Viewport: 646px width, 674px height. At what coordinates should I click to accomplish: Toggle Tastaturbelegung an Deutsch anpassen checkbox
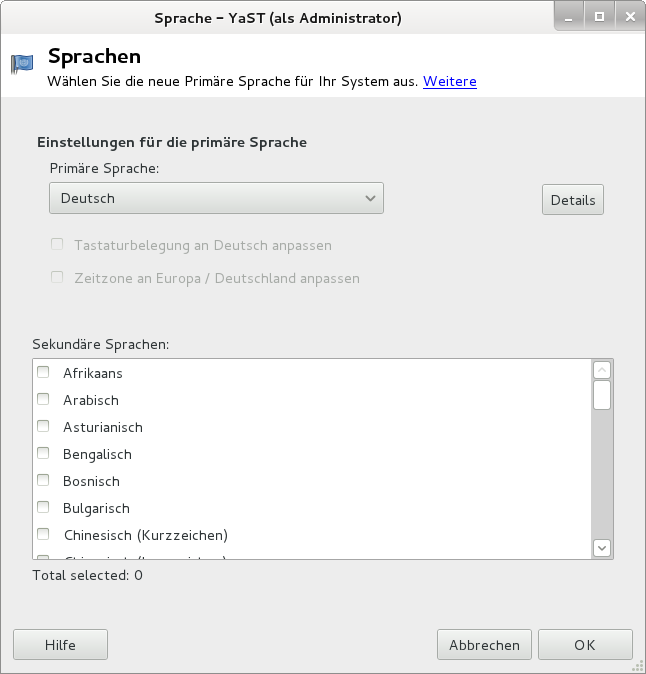click(57, 245)
